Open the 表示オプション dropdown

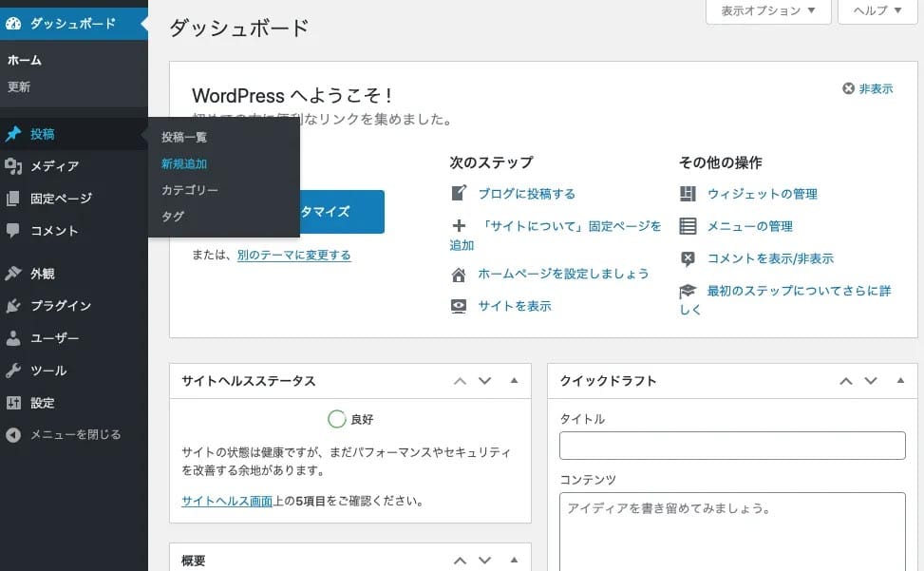[768, 10]
